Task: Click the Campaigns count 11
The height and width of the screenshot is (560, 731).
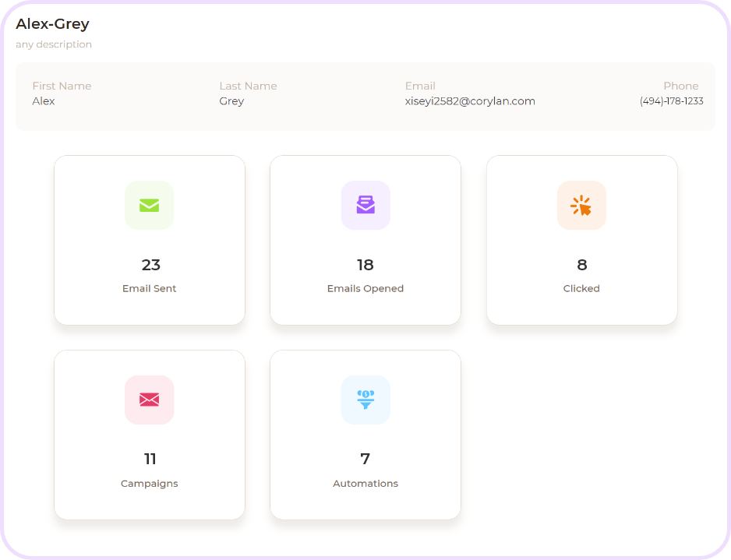Action: tap(150, 460)
